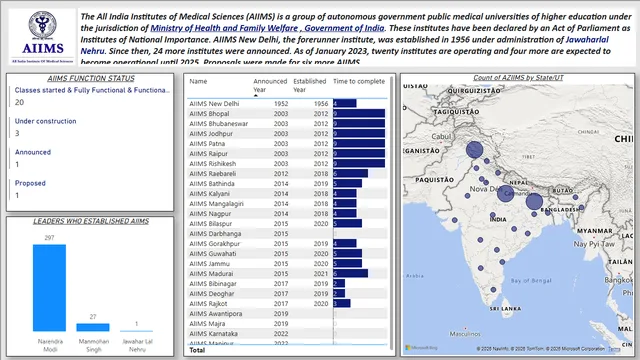The image size is (640, 360).
Task: Select the Narendra Modi bar
Action: coord(49,288)
